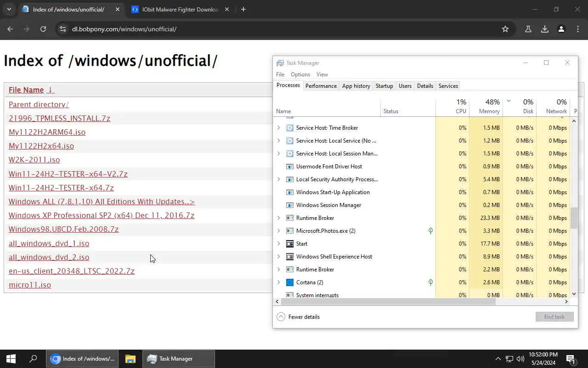Expand the Start process row
Image resolution: width=588 pixels, height=368 pixels.
coord(278,244)
